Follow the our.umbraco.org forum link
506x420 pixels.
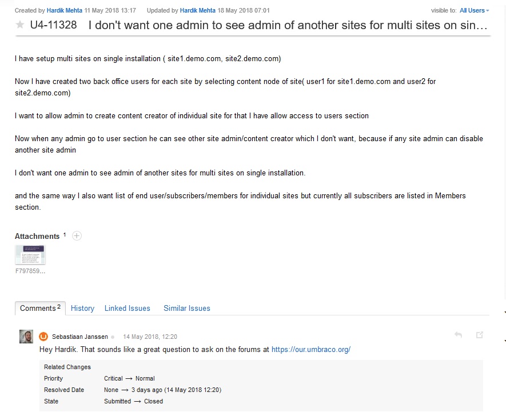point(311,349)
